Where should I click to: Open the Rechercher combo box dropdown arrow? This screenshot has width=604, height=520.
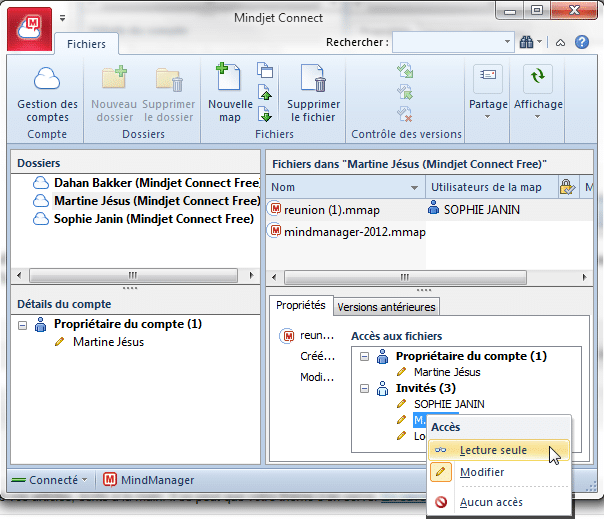point(507,42)
